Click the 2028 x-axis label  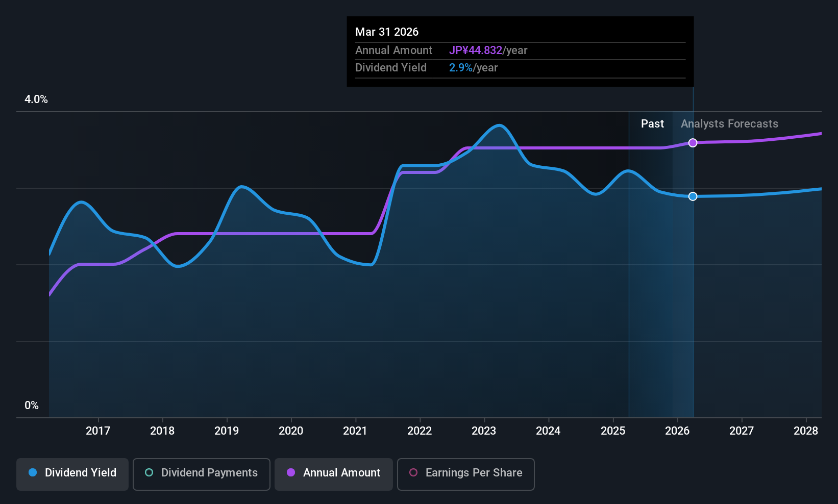coord(806,431)
